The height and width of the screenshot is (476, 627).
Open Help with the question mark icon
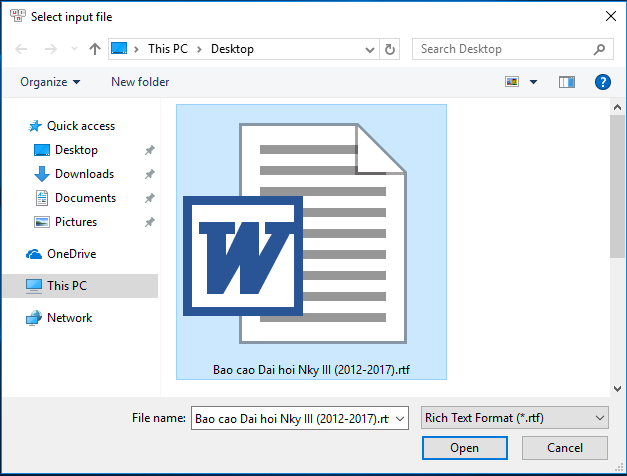point(603,82)
